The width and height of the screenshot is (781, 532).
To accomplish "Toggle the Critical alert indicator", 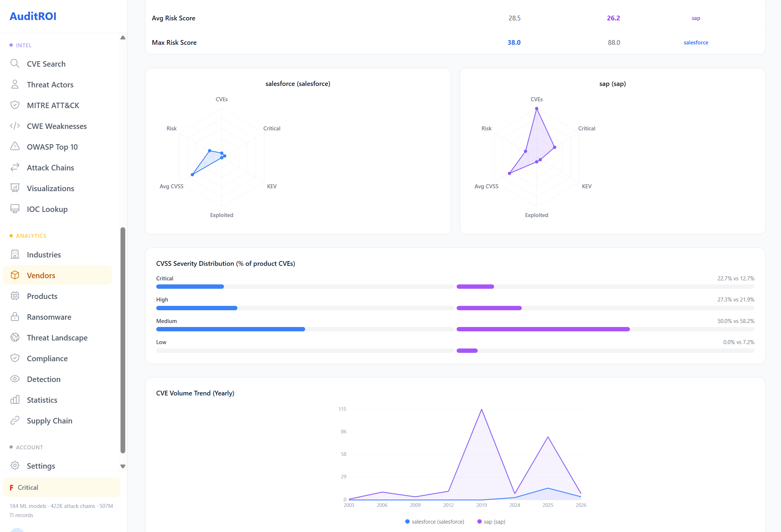I will 28,487.
